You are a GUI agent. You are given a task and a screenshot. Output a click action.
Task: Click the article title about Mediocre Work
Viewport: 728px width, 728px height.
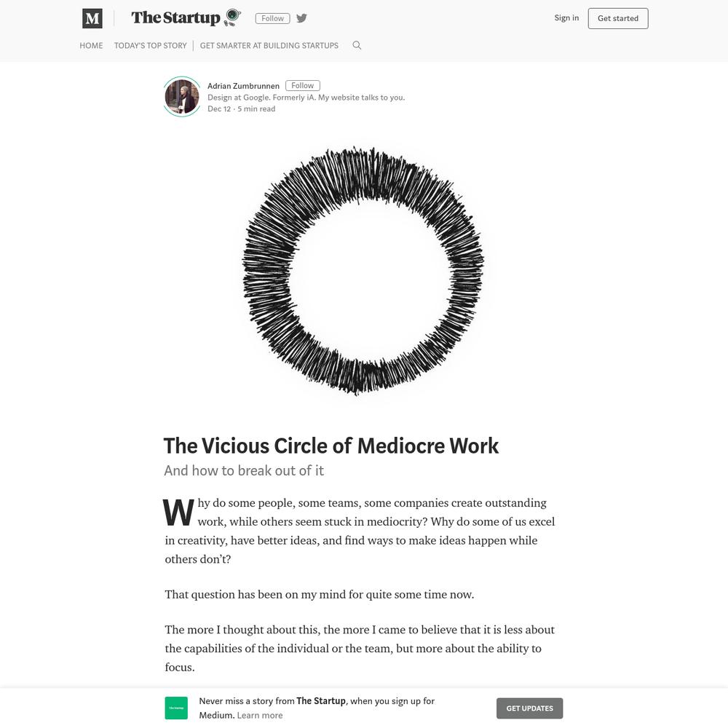click(x=331, y=446)
